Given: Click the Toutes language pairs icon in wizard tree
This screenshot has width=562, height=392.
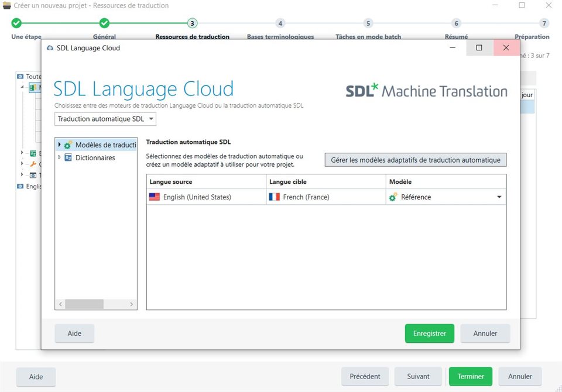Looking at the screenshot, I should coord(20,76).
